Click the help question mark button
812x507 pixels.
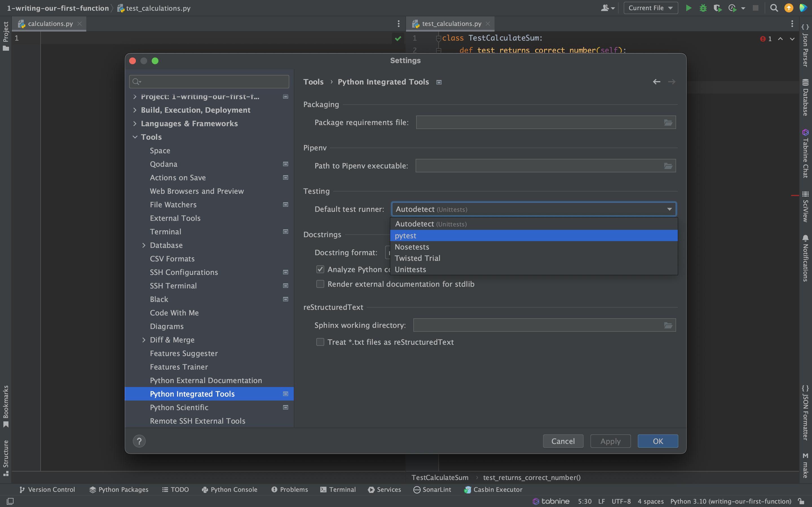click(x=139, y=441)
